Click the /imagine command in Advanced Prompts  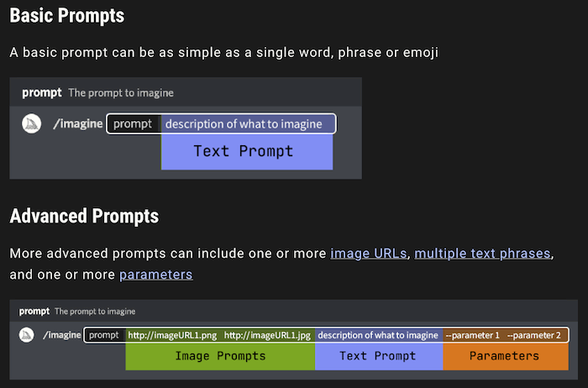[62, 335]
